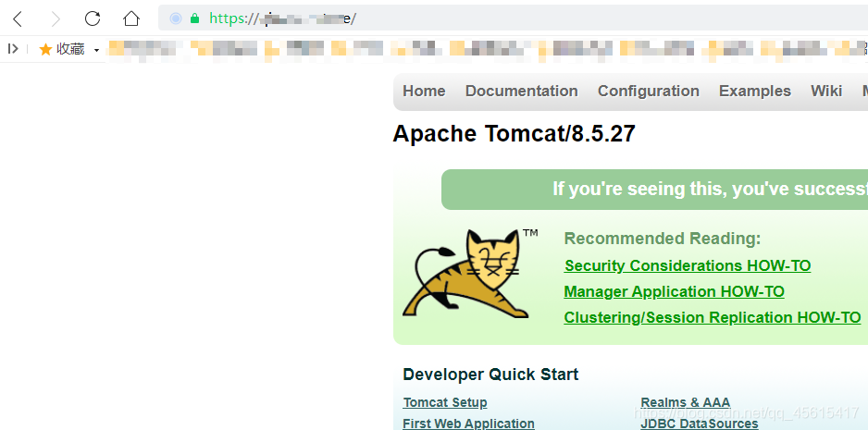Open the Realms & AAA link

pyautogui.click(x=686, y=402)
